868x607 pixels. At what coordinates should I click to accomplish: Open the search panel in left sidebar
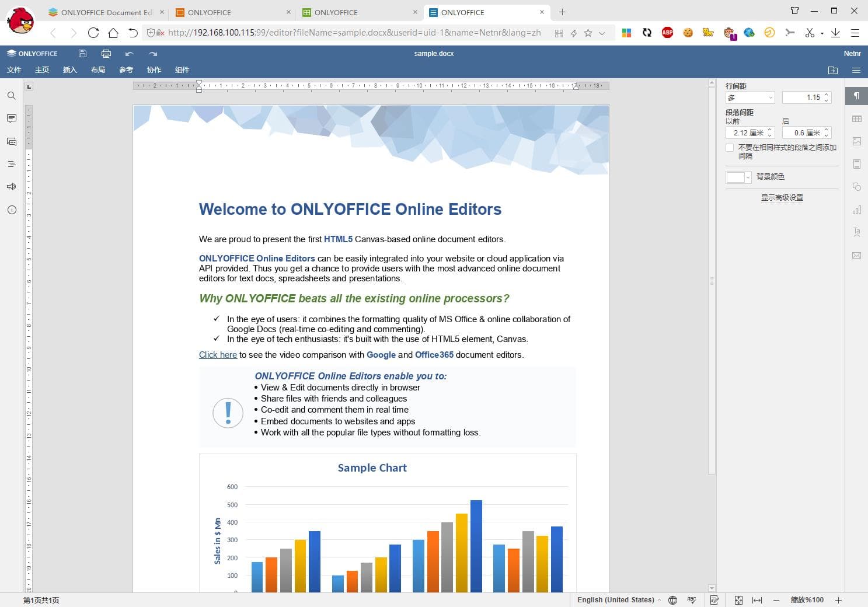coord(11,96)
